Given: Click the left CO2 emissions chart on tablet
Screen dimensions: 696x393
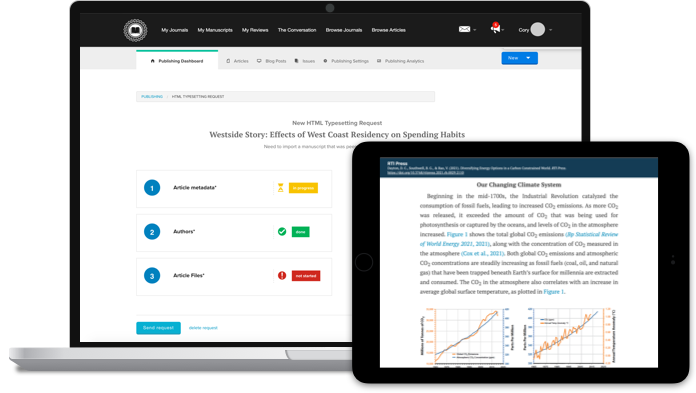Looking at the screenshot, I should [467, 337].
